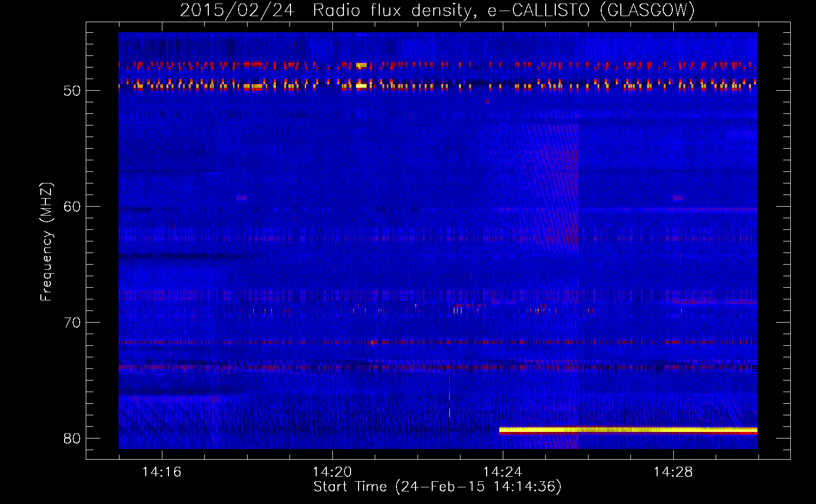816x504 pixels.
Task: Click the 14:20 time tick label
Action: pos(332,472)
